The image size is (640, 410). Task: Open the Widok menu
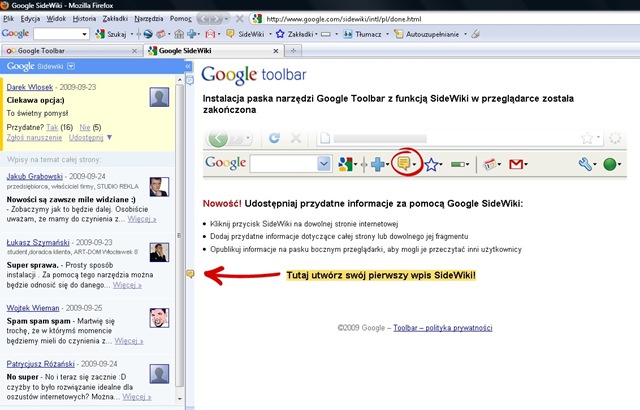56,18
